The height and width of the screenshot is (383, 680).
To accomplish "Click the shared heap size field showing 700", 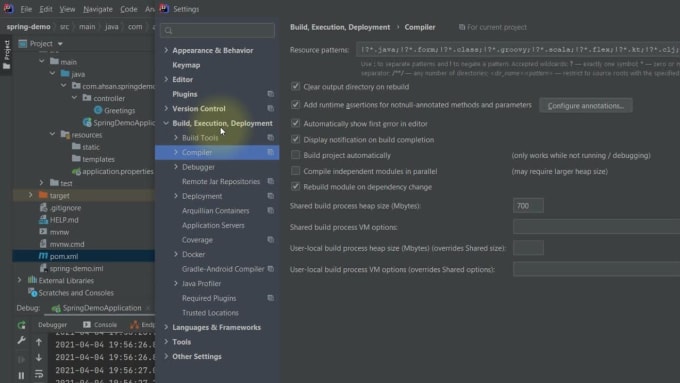I will (528, 206).
